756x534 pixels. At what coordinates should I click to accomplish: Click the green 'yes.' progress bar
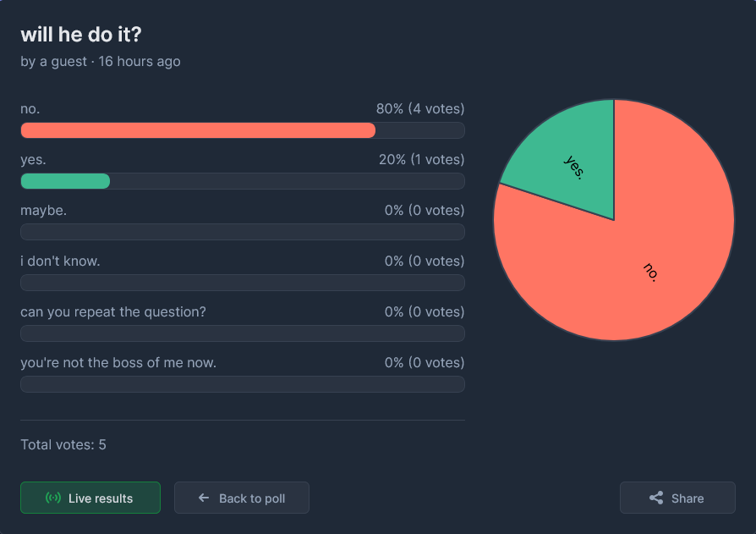tap(66, 181)
